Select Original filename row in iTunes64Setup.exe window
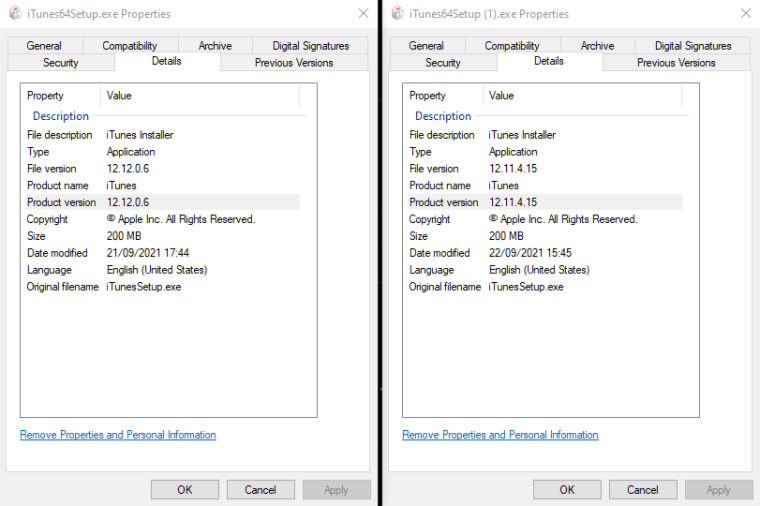 point(162,287)
